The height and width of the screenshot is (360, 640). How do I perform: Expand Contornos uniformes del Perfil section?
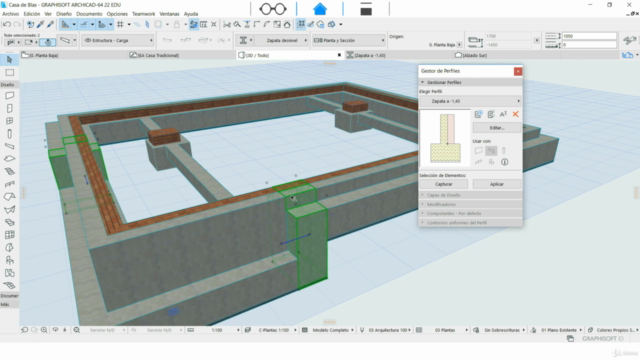coord(470,223)
